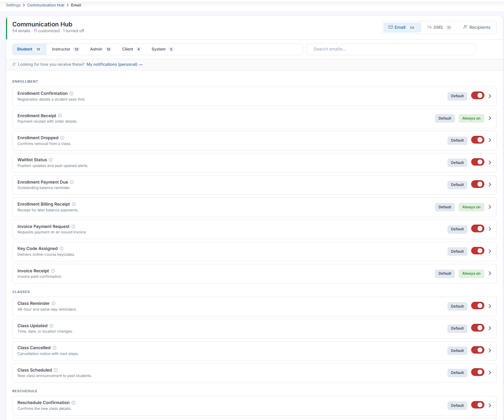The height and width of the screenshot is (420, 504).
Task: Go to Settings breadcrumb
Action: (x=13, y=5)
